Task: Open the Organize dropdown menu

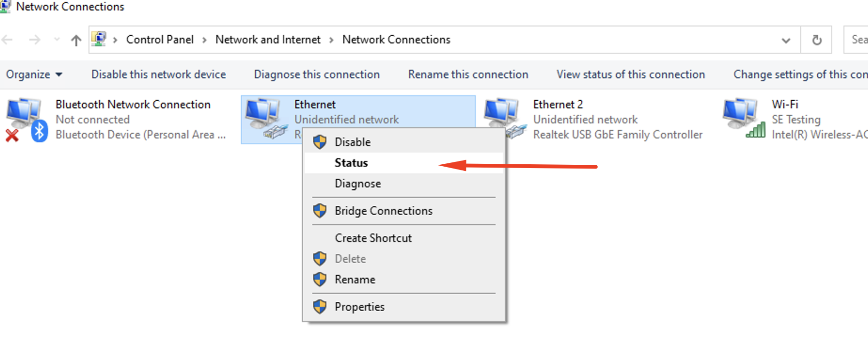Action: [34, 74]
